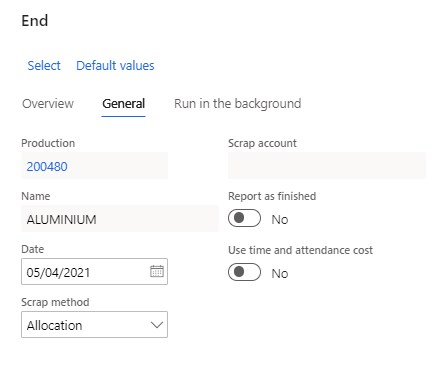
Task: Switch to the Overview tab
Action: click(48, 104)
